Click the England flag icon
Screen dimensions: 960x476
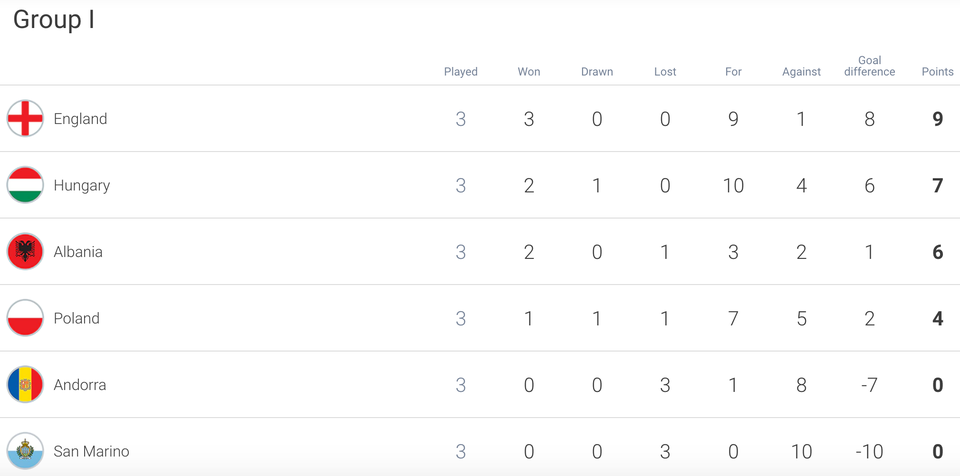click(25, 118)
